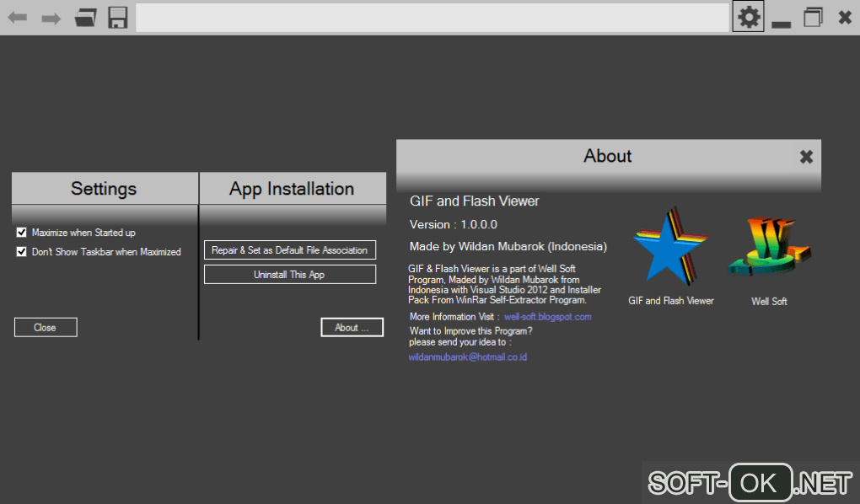Click 'Want to Improve this Program?' text
The height and width of the screenshot is (504, 860).
(x=470, y=331)
